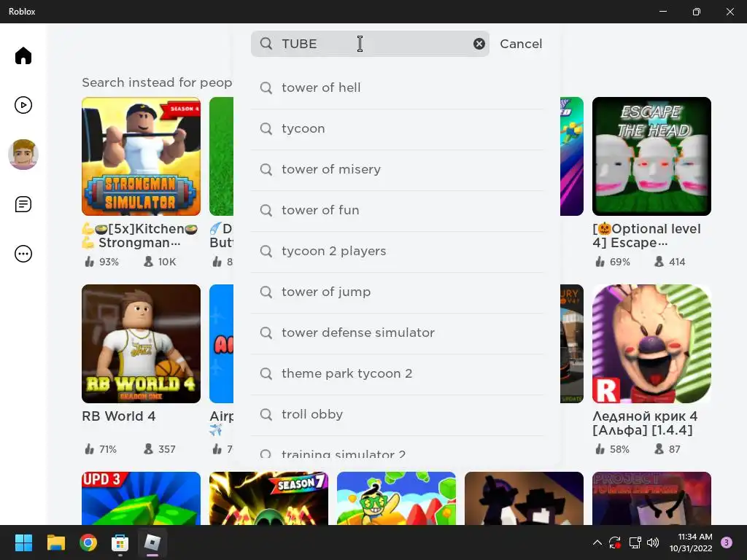This screenshot has height=560, width=747.
Task: Open the Home icon in sidebar
Action: click(23, 55)
